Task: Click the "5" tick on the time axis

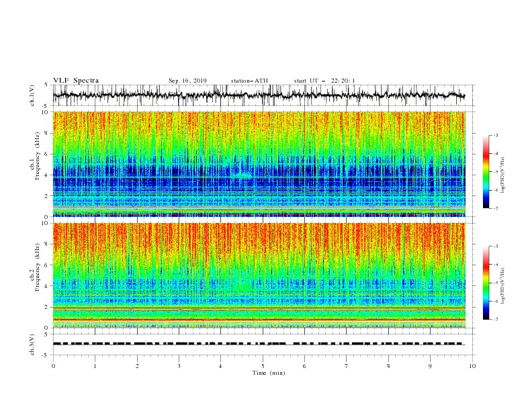Action: 263,366
